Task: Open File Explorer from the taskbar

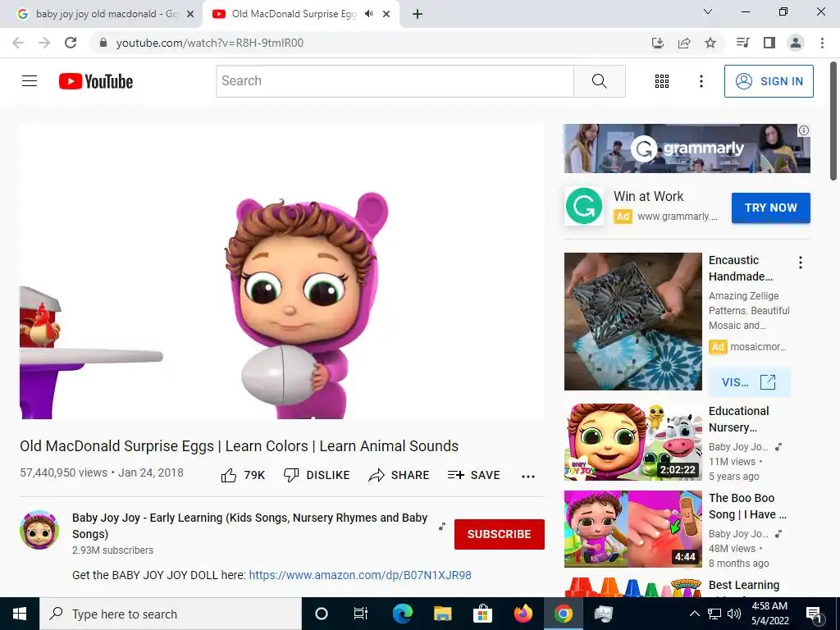Action: 442,614
